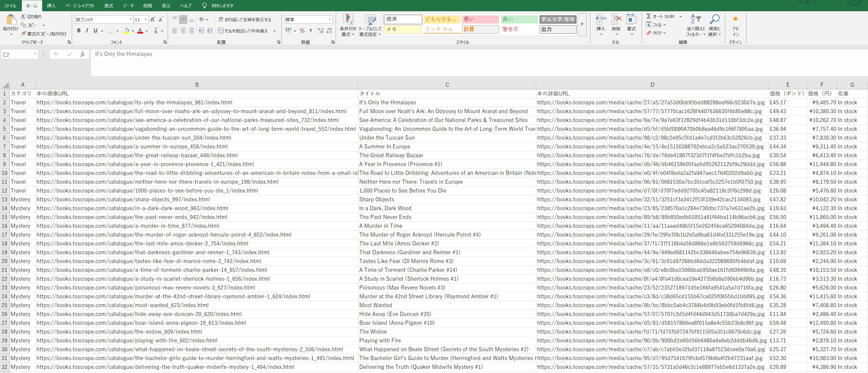Screen dimensions: 868x373
Task: Click the borders grid icon
Action: tap(111, 31)
